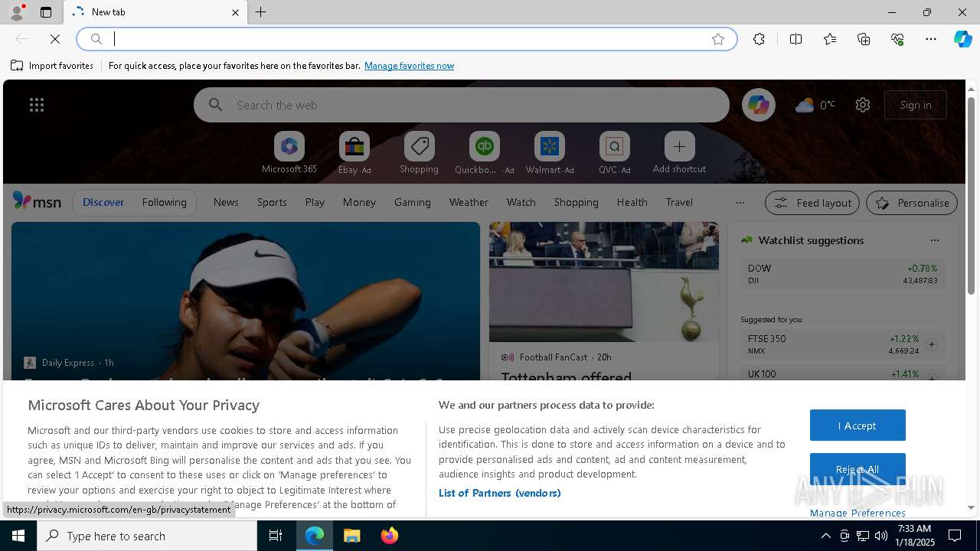Open page settings gear icon

pyautogui.click(x=863, y=105)
